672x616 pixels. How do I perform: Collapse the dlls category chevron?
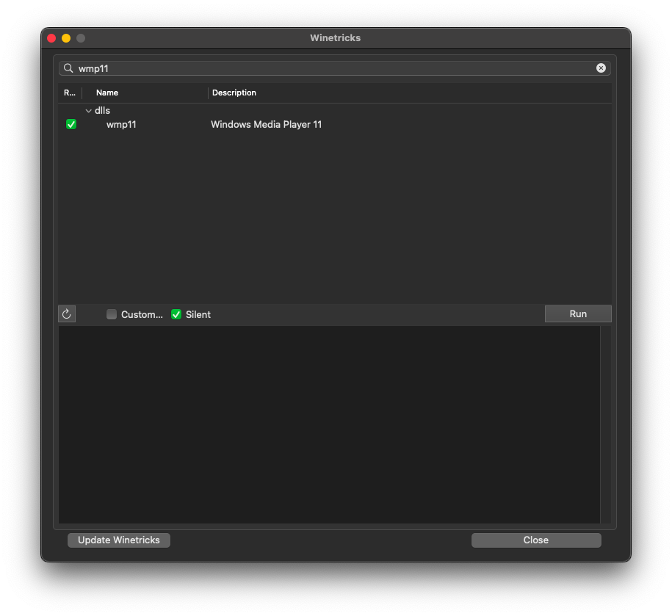pos(88,111)
